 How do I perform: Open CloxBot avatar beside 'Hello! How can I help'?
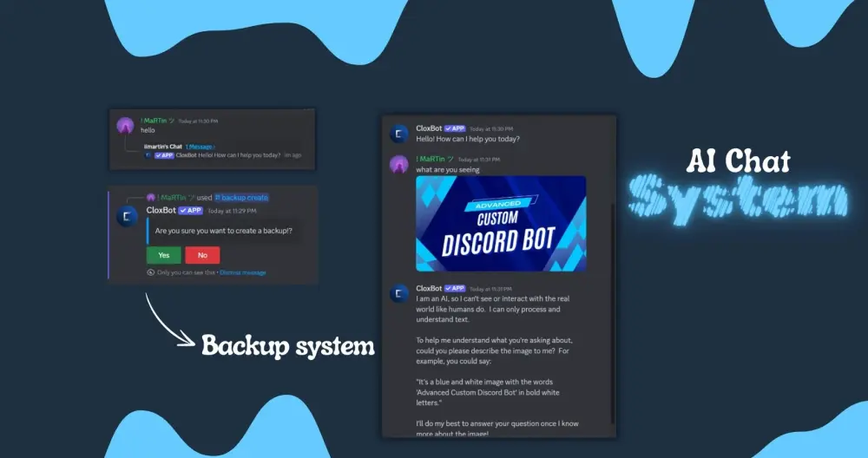point(399,134)
